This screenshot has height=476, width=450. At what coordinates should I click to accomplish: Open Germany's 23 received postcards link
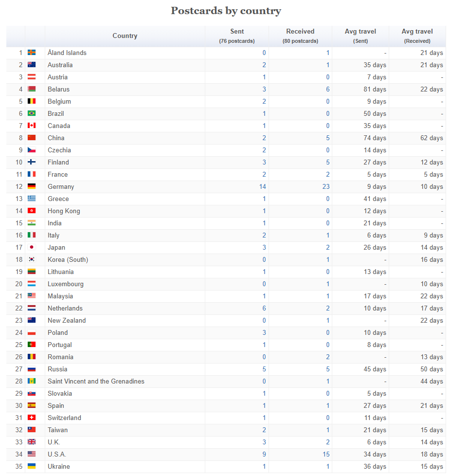tap(326, 186)
